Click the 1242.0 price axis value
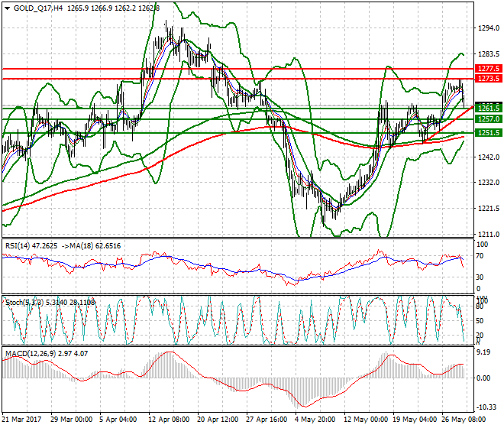 489,157
